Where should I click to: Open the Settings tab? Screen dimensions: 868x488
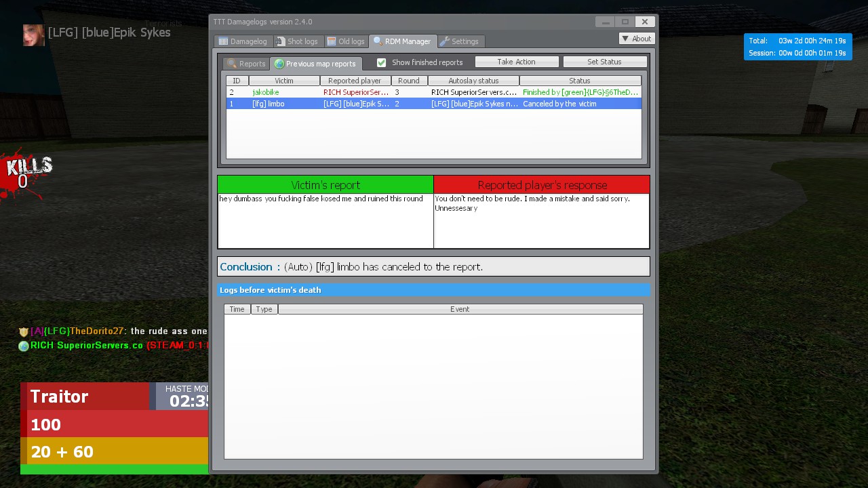pos(460,41)
